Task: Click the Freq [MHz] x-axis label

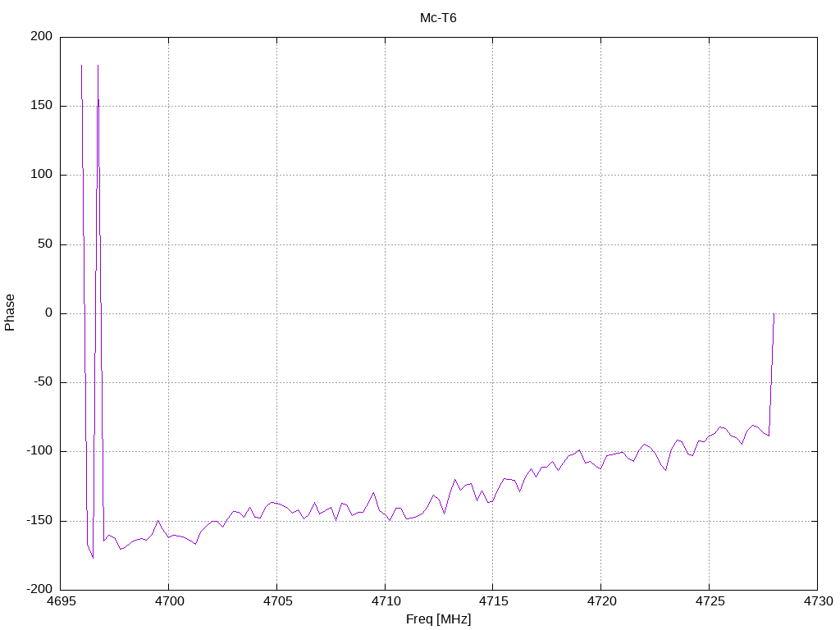Action: pos(438,619)
